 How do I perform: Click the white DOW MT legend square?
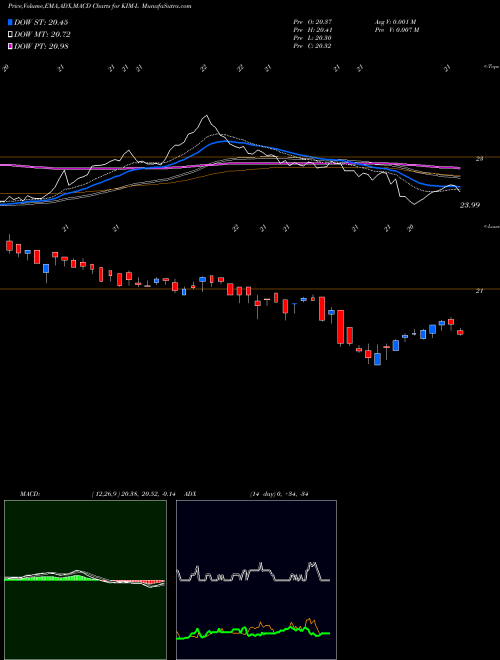(10, 35)
